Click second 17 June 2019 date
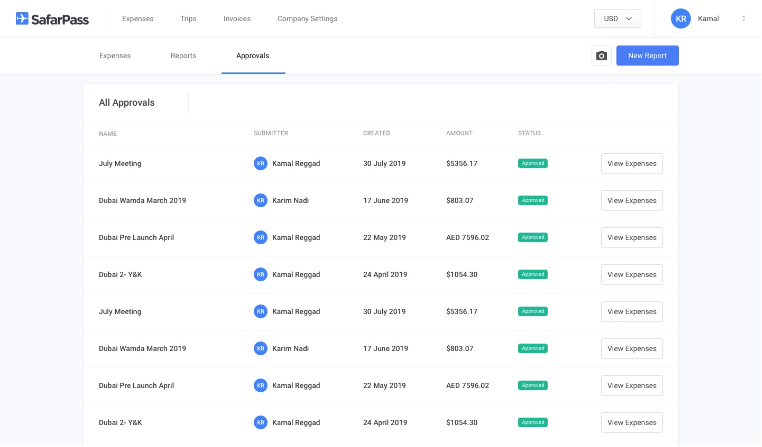762x447 pixels. [386, 348]
